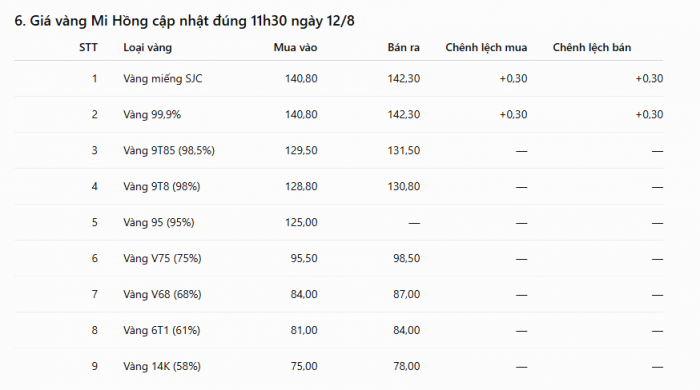Select the 'Vàng V75 (75%)' row label
700x390 pixels.
[x=162, y=259]
